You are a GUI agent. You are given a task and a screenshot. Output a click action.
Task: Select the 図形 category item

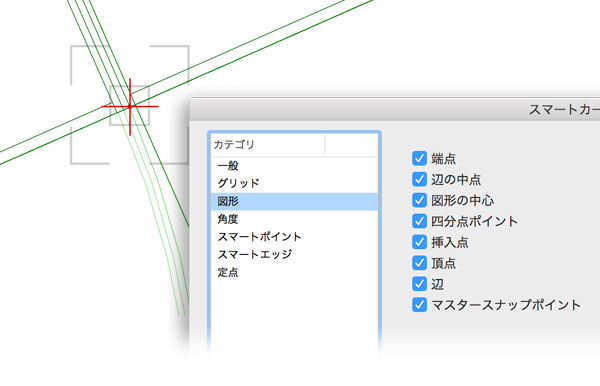[294, 201]
